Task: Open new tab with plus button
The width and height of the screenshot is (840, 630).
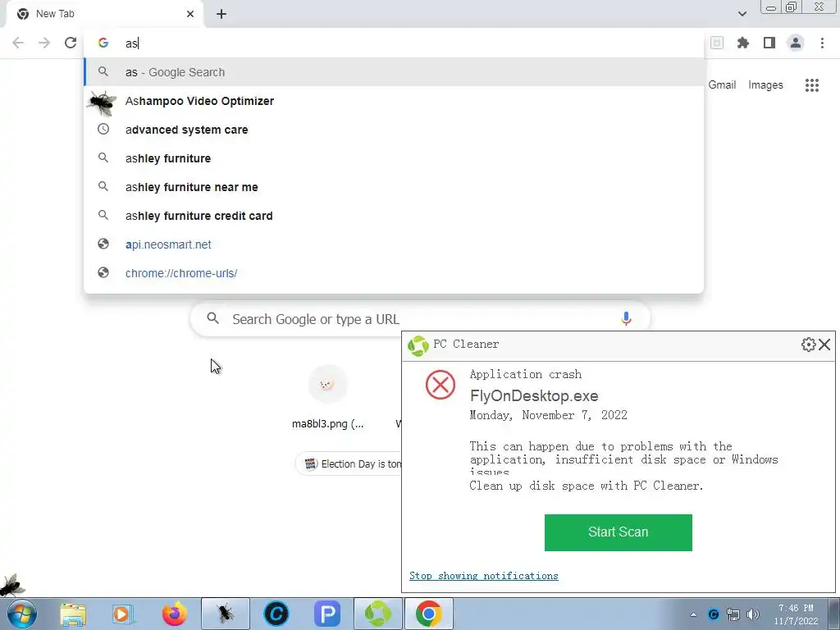Action: click(221, 14)
